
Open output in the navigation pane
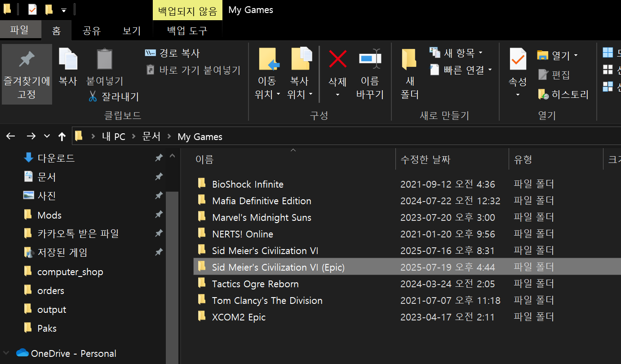(x=52, y=309)
